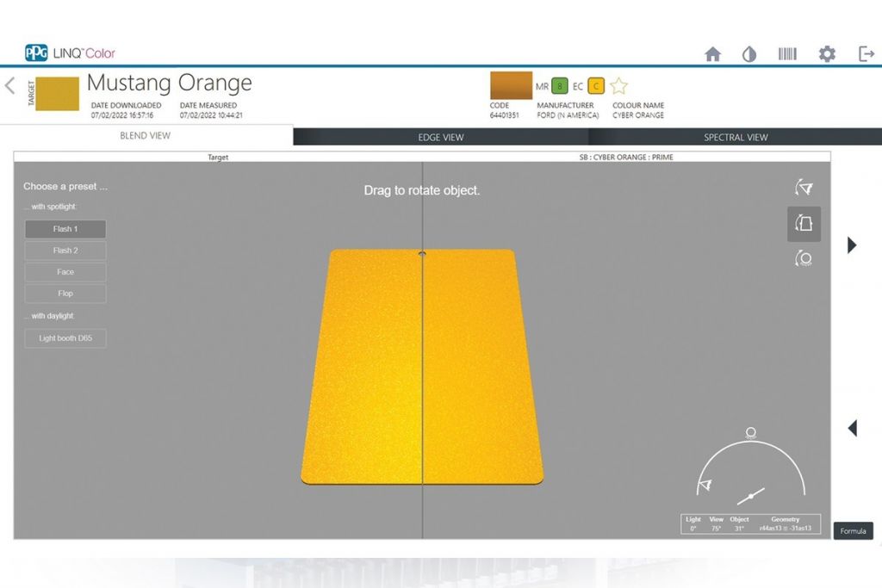Screen dimensions: 882x588
Task: Go back with left chevron arrow
Action: 9,85
